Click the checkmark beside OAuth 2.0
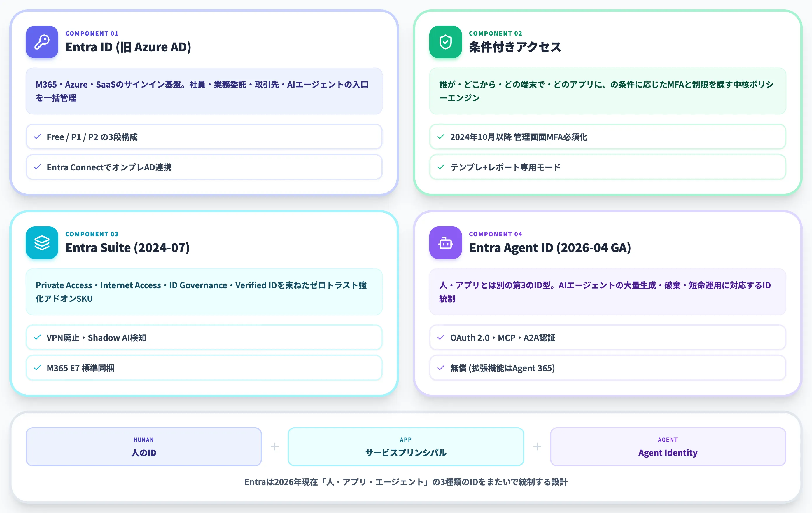The width and height of the screenshot is (812, 513). (x=441, y=337)
